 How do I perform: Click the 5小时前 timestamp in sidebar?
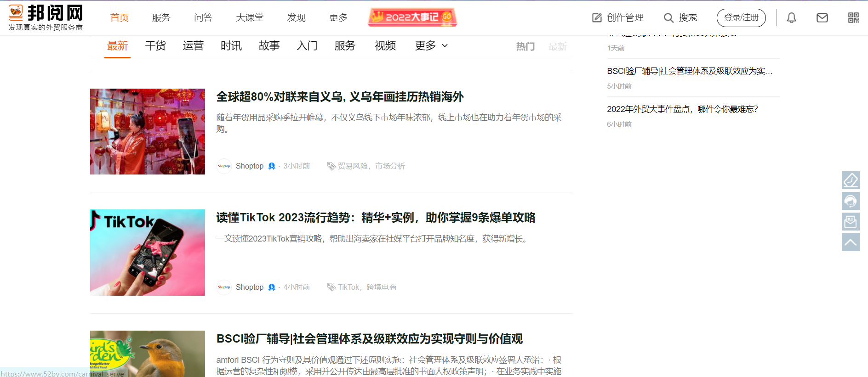pyautogui.click(x=619, y=86)
